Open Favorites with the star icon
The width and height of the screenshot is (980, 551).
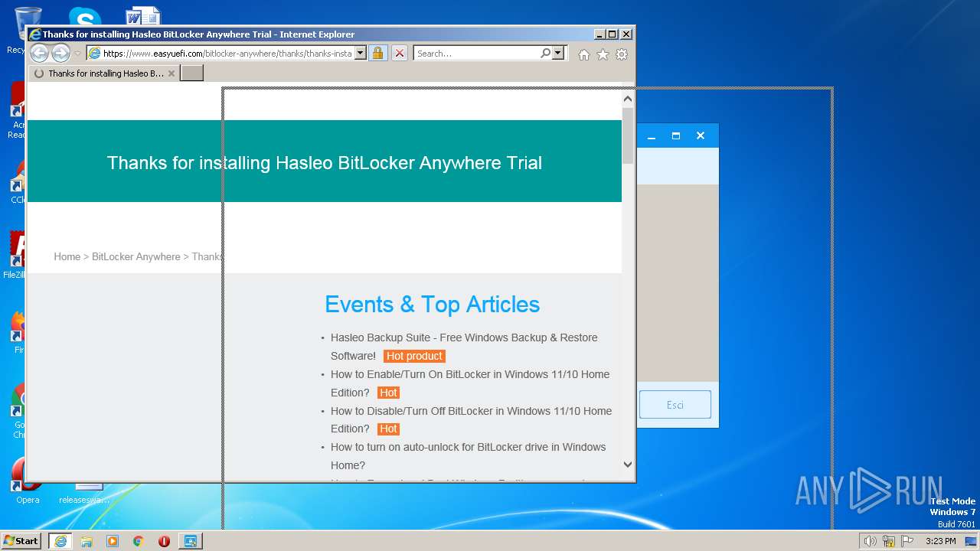click(x=603, y=54)
